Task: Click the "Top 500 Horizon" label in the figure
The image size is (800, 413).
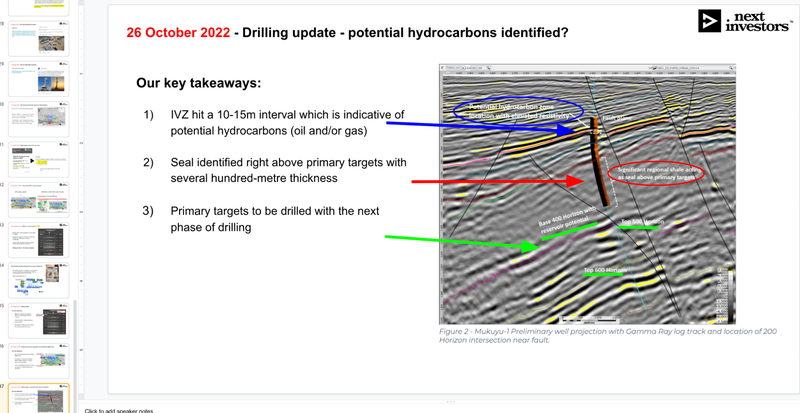Action: [x=642, y=222]
